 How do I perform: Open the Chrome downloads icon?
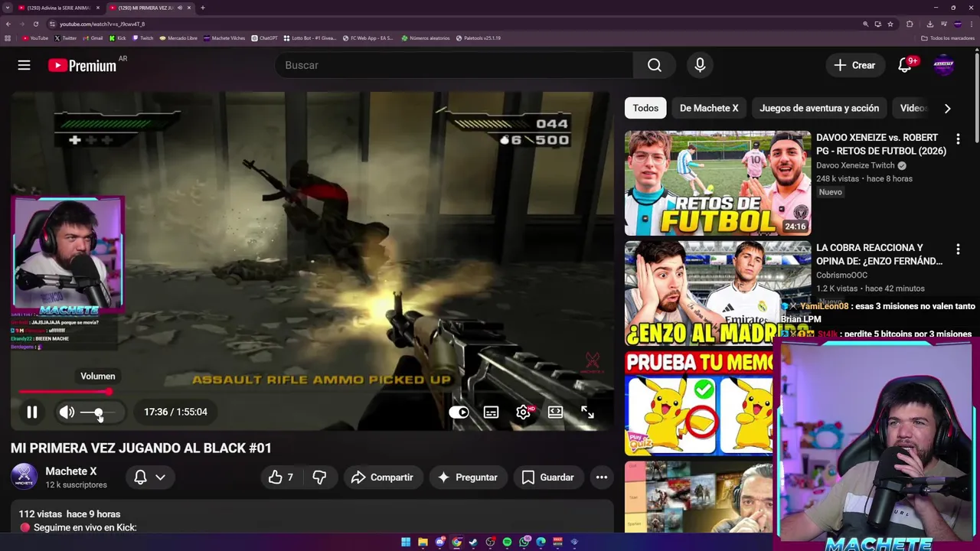[929, 24]
